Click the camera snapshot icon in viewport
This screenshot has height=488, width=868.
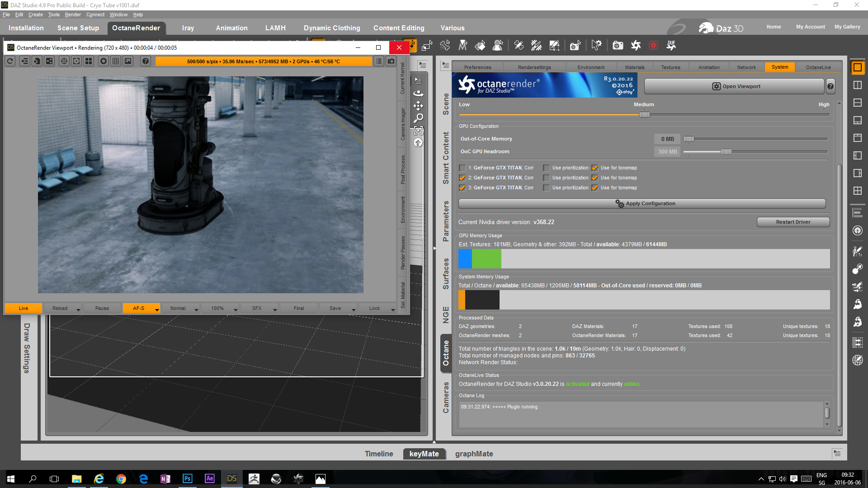[x=391, y=61]
